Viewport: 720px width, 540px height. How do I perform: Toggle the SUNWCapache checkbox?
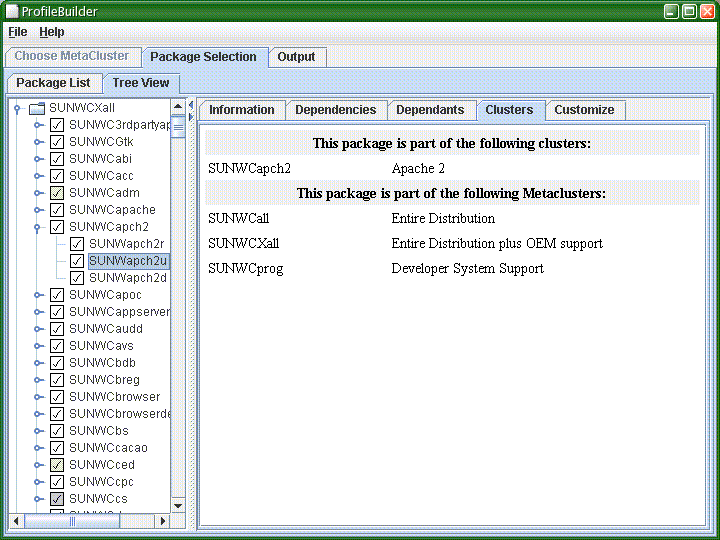click(x=57, y=210)
